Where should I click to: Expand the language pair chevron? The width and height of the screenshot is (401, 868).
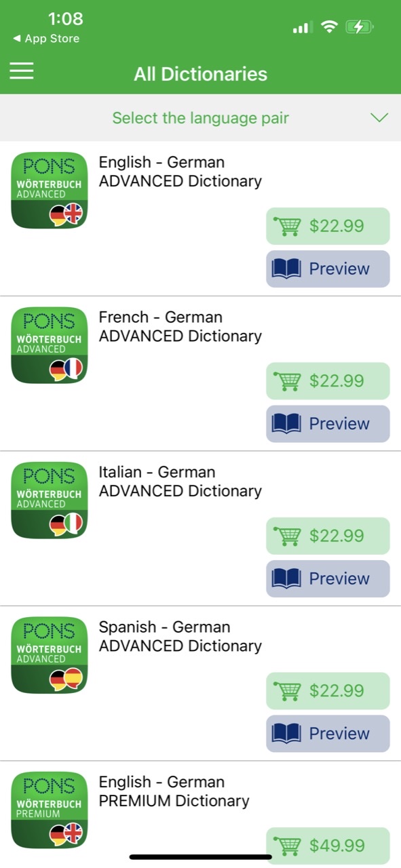tap(379, 117)
